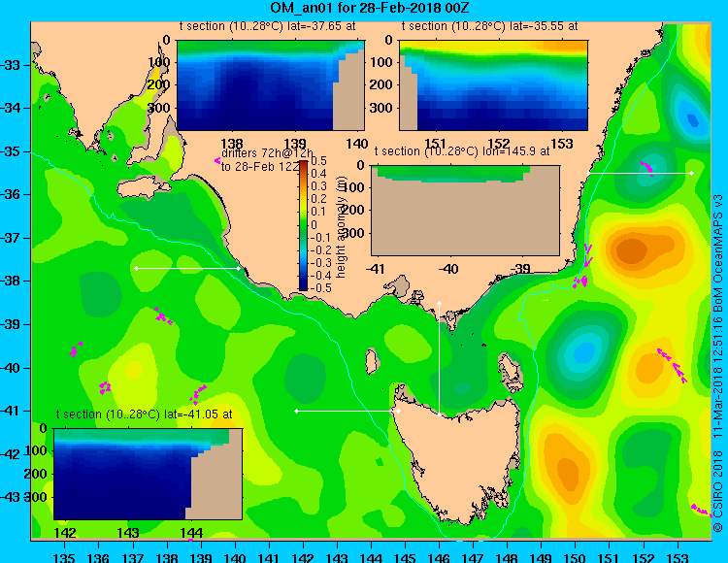Click the latitude label -36 on the left axis

click(10, 194)
